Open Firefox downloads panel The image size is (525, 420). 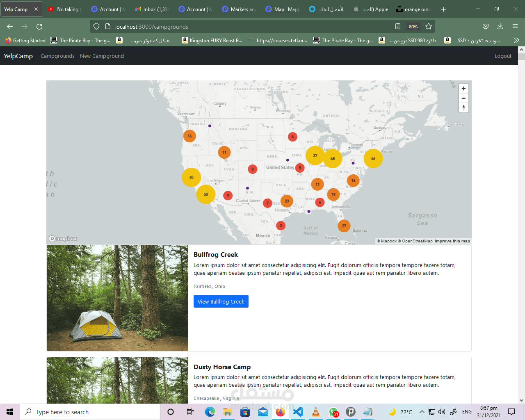pos(500,27)
